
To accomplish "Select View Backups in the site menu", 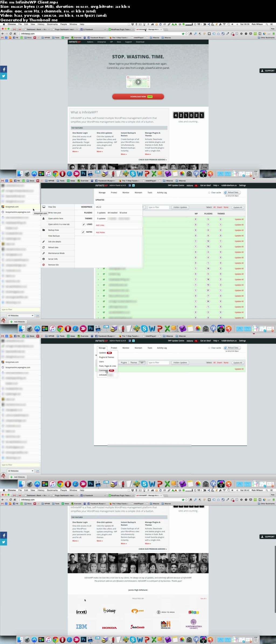I will [54, 236].
